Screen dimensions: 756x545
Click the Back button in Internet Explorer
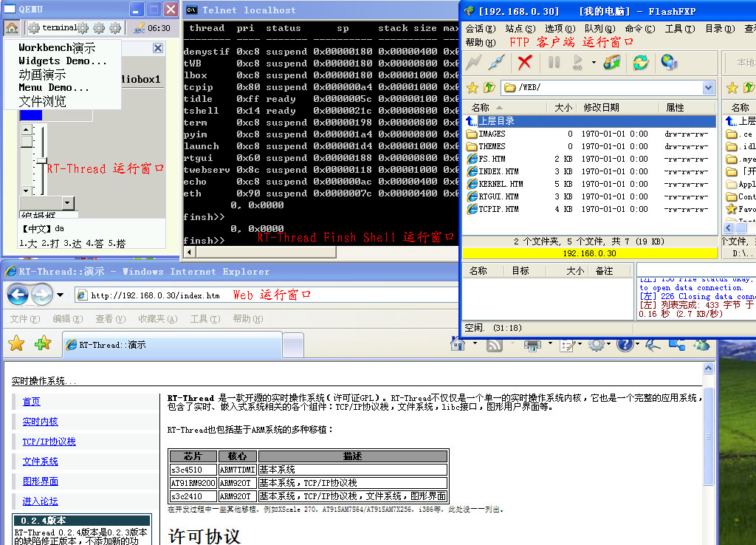click(18, 294)
